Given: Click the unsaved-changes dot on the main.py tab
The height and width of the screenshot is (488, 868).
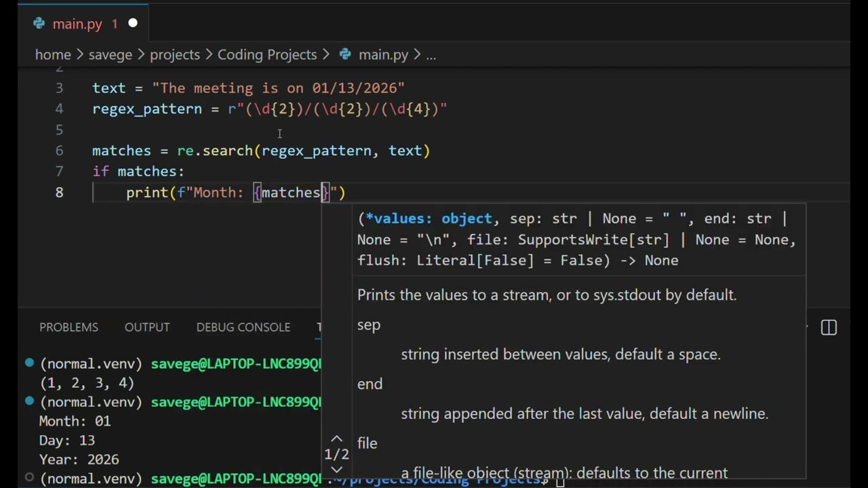Looking at the screenshot, I should (133, 24).
